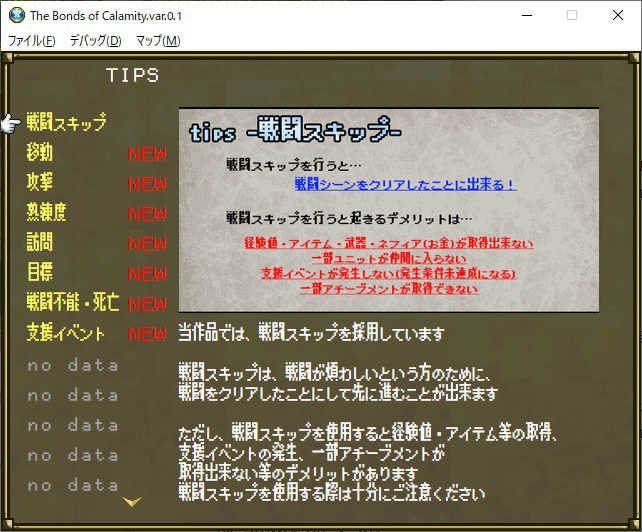
Task: Open the デバッグ(D) menu
Action: [95, 41]
